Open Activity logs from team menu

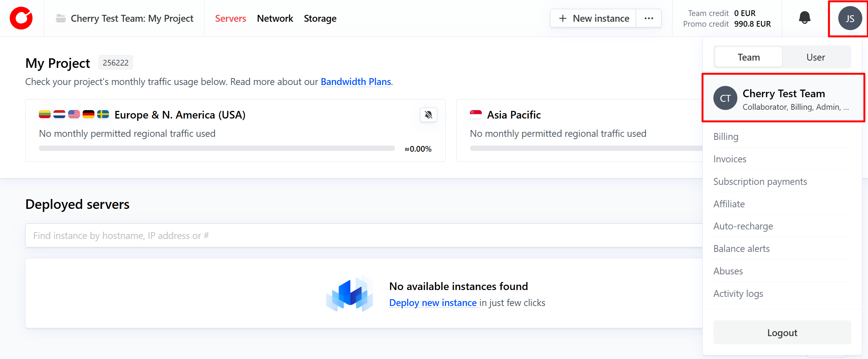tap(738, 293)
